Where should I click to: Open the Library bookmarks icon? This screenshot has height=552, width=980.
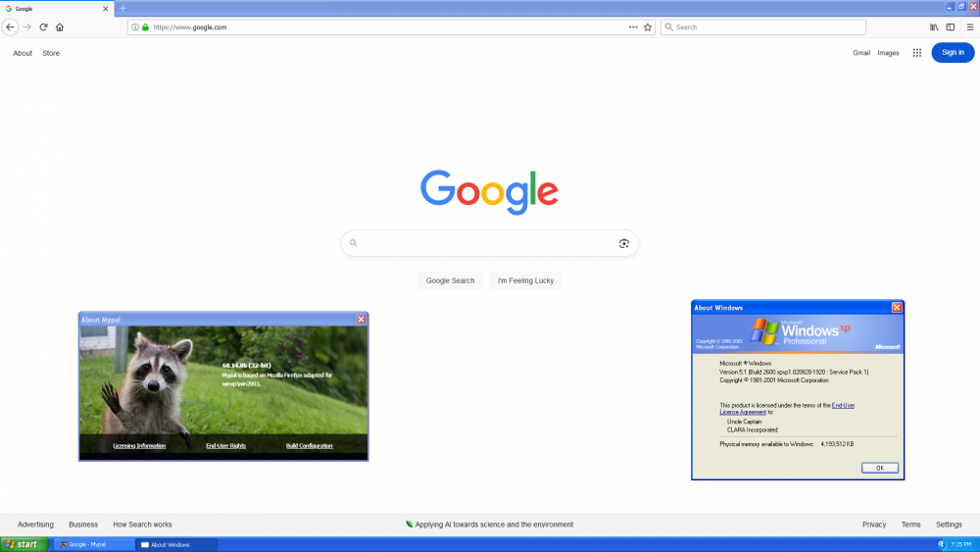coord(934,27)
